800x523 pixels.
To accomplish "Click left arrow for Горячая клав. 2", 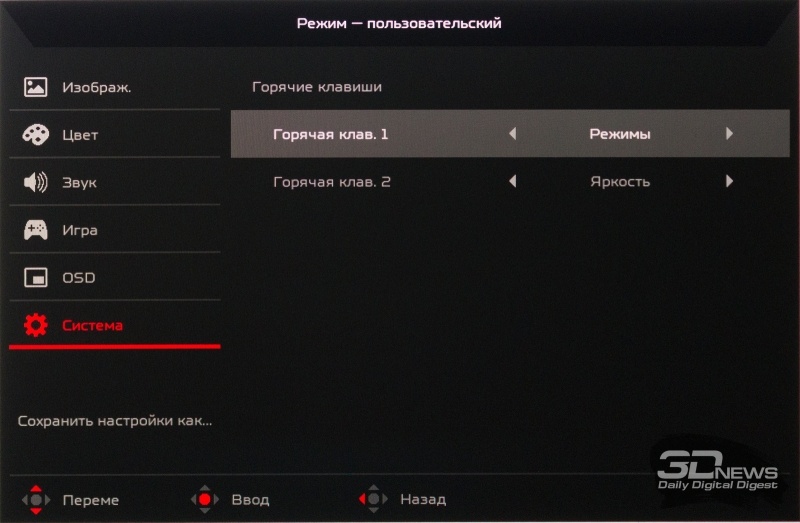I will click(513, 181).
